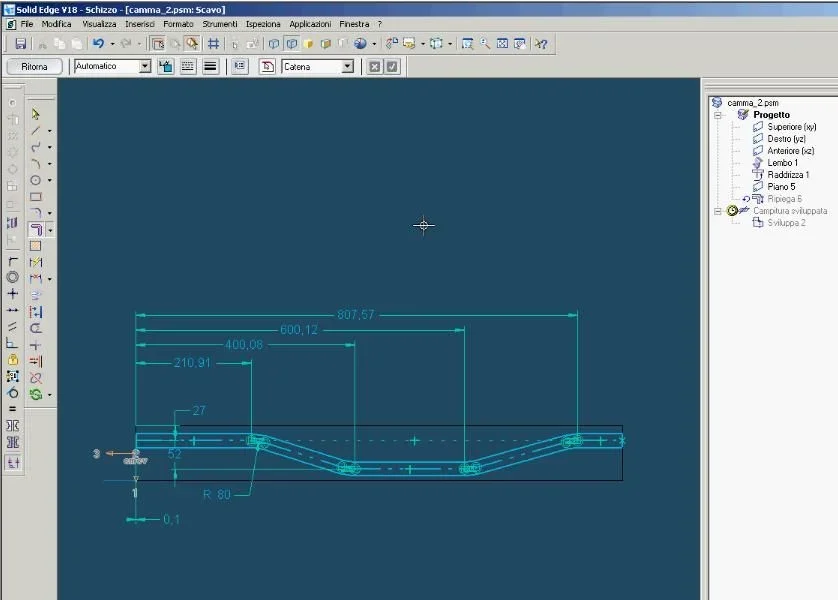The height and width of the screenshot is (600, 838).
Task: Click the Trim lightning icon
Action: tap(35, 262)
